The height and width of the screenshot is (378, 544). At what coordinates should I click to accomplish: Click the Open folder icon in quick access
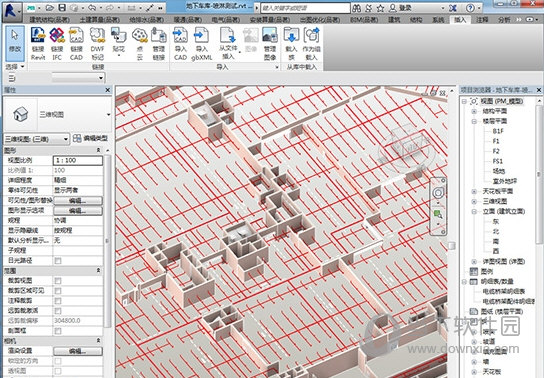tap(50, 8)
